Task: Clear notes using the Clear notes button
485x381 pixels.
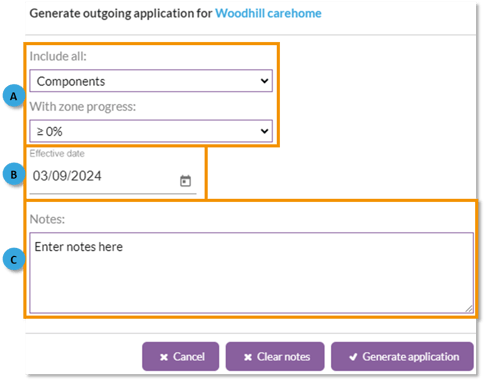Action: (x=275, y=357)
